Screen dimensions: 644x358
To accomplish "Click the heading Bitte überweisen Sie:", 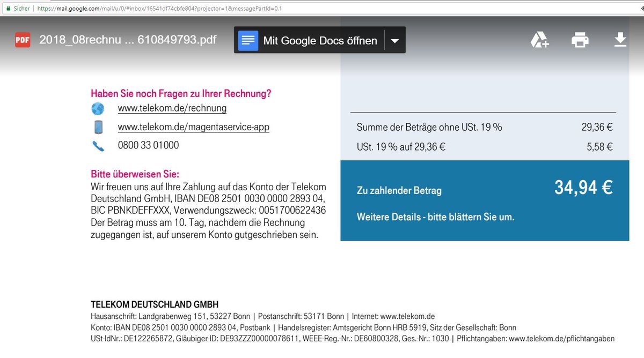I will tap(135, 175).
